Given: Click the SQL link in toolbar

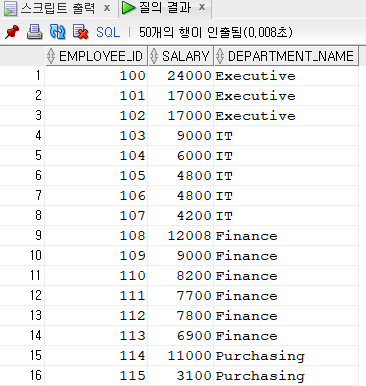Looking at the screenshot, I should coord(108,32).
